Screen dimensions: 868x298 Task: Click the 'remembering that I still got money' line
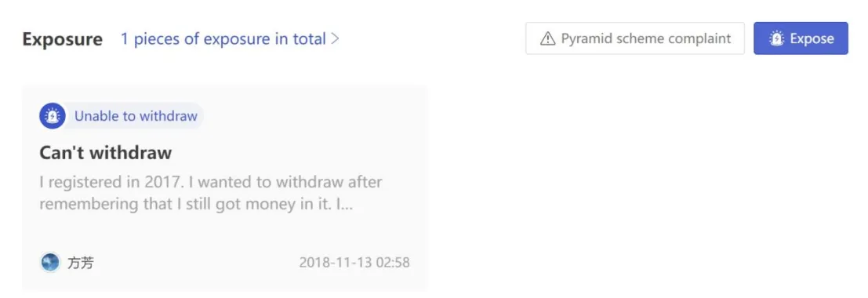pos(196,204)
